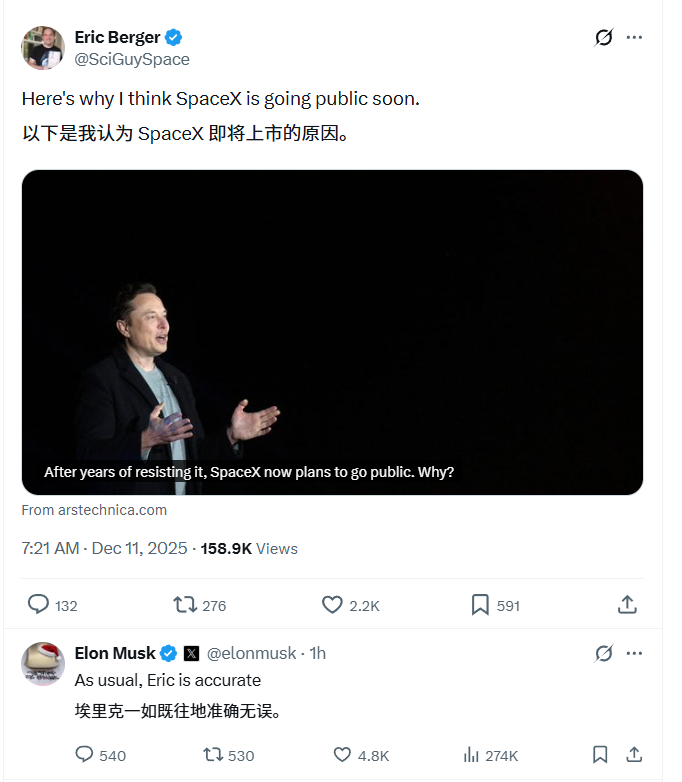Repost Eric Berger's SpaceX post

click(x=185, y=605)
